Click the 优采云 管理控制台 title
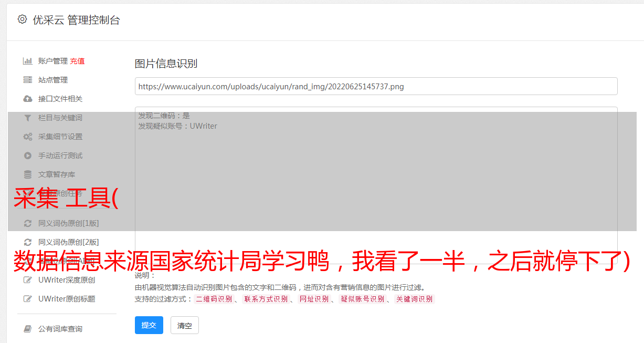Image resolution: width=644 pixels, height=343 pixels. click(x=76, y=20)
